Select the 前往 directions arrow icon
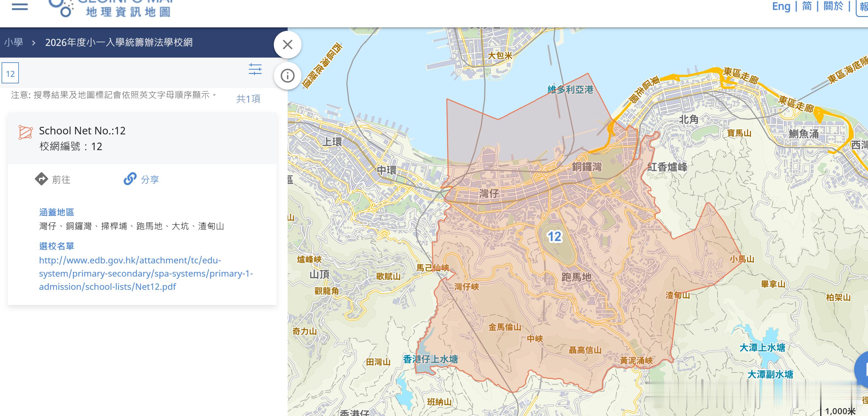868x416 pixels. (x=42, y=179)
